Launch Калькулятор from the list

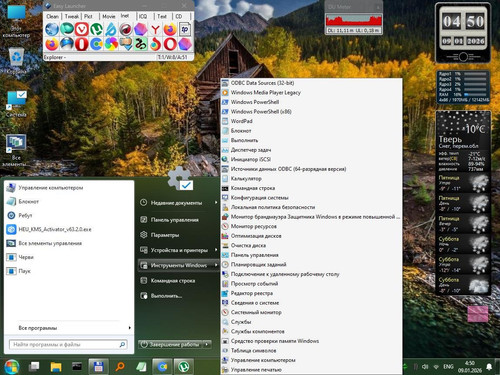coord(311,178)
